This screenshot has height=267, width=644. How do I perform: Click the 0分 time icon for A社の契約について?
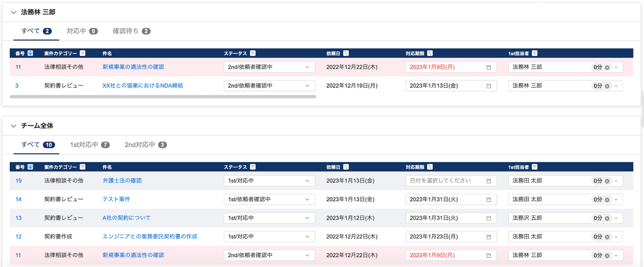click(x=607, y=218)
